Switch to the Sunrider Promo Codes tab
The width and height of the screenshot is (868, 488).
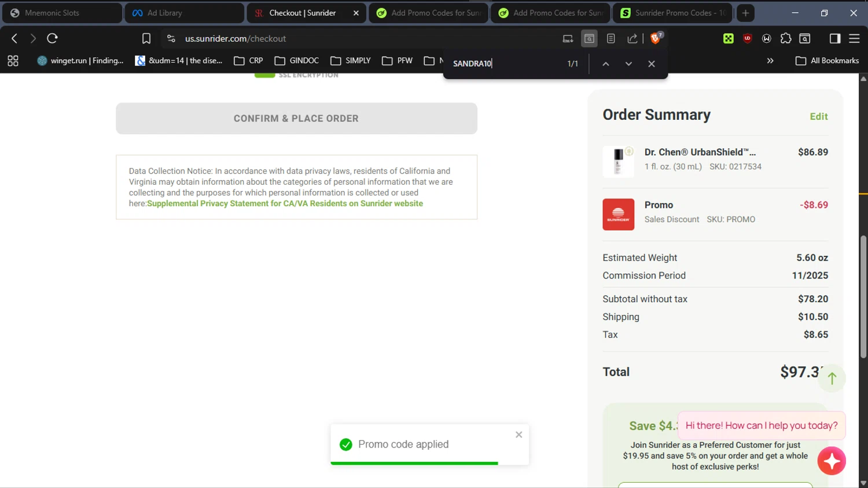coord(673,13)
